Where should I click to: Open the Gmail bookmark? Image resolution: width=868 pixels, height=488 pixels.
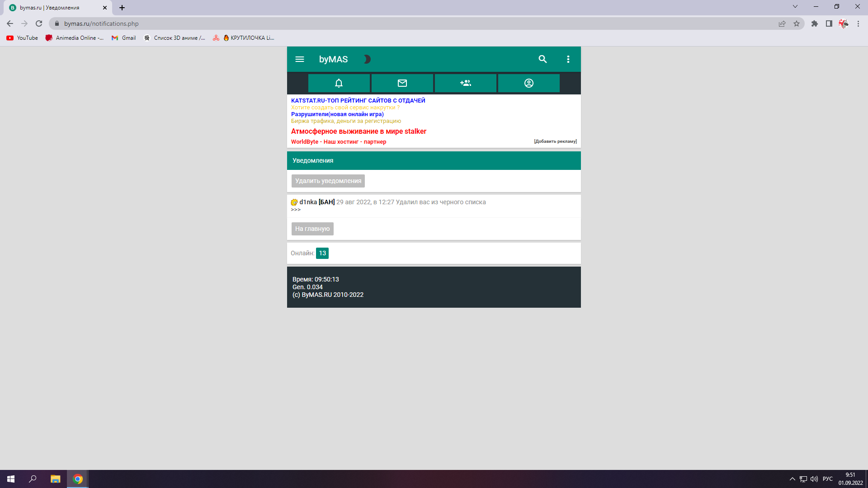pos(124,38)
